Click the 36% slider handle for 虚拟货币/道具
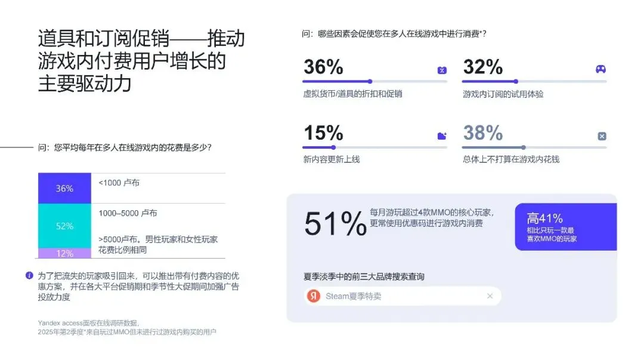Viewport: 644px width, 363px height. pyautogui.click(x=370, y=81)
